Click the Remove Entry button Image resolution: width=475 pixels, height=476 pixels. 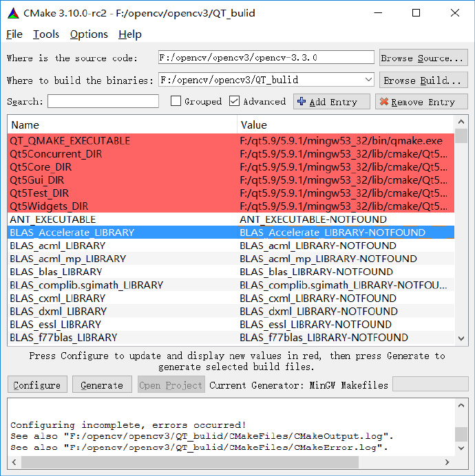pyautogui.click(x=421, y=101)
